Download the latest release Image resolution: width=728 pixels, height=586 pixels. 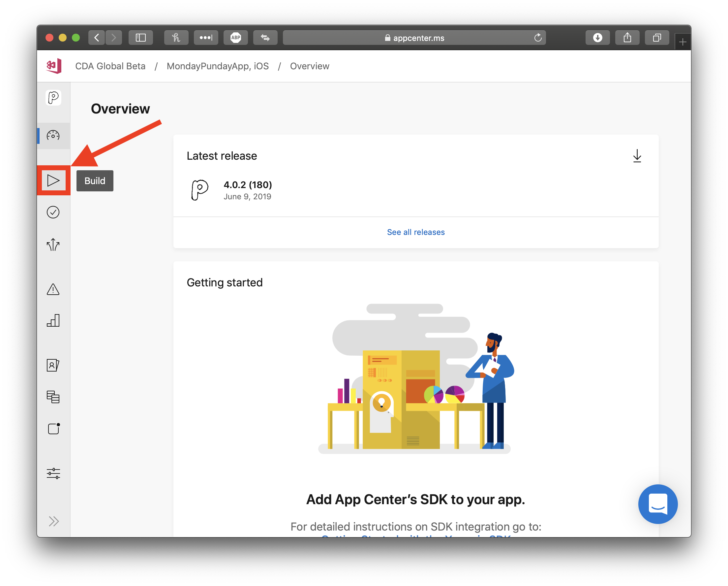pos(637,156)
